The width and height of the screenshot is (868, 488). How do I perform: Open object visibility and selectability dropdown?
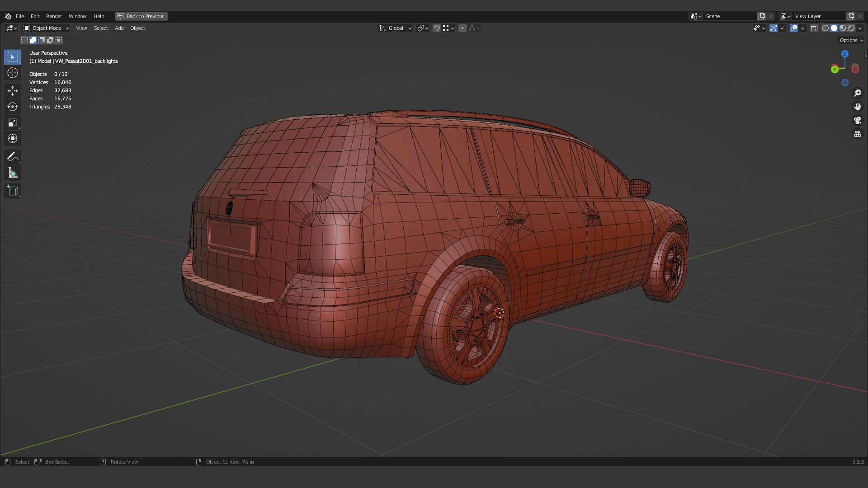759,28
